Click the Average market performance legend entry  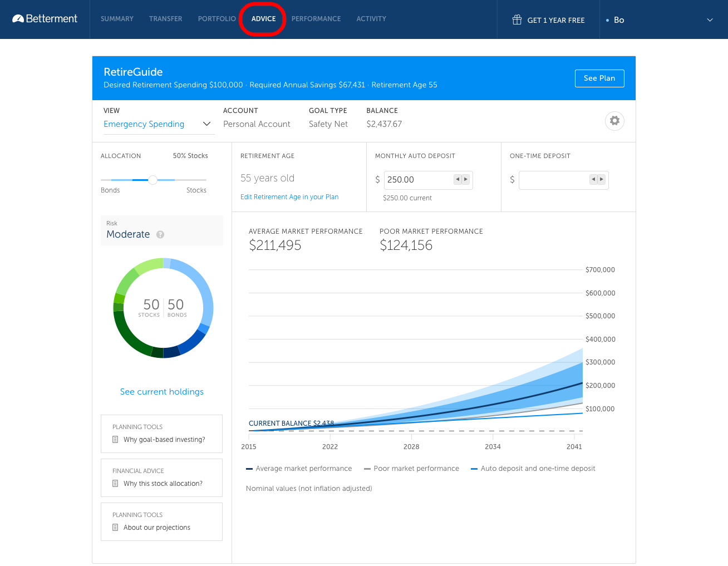299,469
